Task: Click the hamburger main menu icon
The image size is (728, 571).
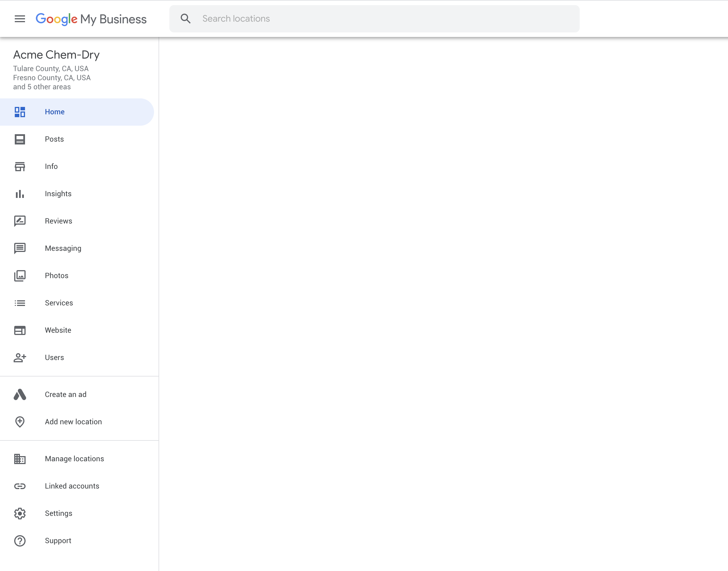Action: pyautogui.click(x=20, y=19)
